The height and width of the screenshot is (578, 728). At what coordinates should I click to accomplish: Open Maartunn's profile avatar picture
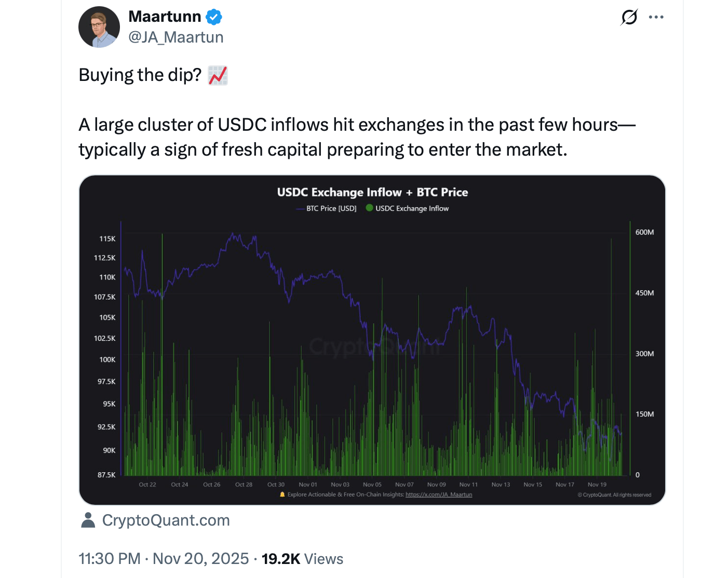tap(99, 27)
